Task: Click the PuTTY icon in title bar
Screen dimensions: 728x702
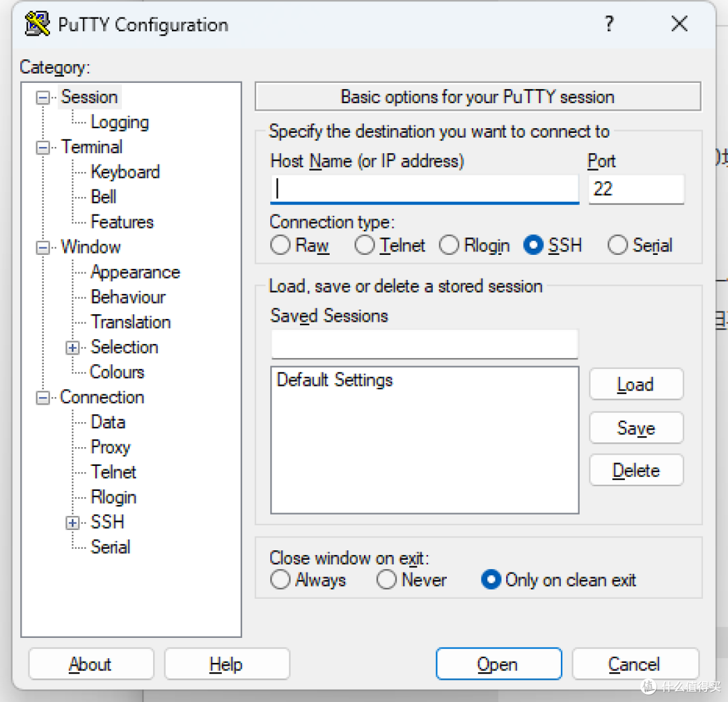Action: coord(37,24)
